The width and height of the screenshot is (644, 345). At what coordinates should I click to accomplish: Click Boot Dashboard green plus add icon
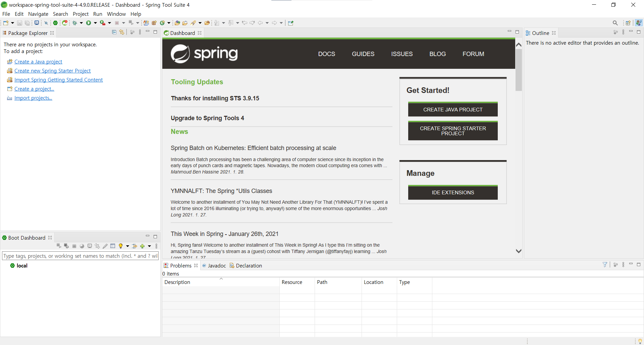point(142,246)
